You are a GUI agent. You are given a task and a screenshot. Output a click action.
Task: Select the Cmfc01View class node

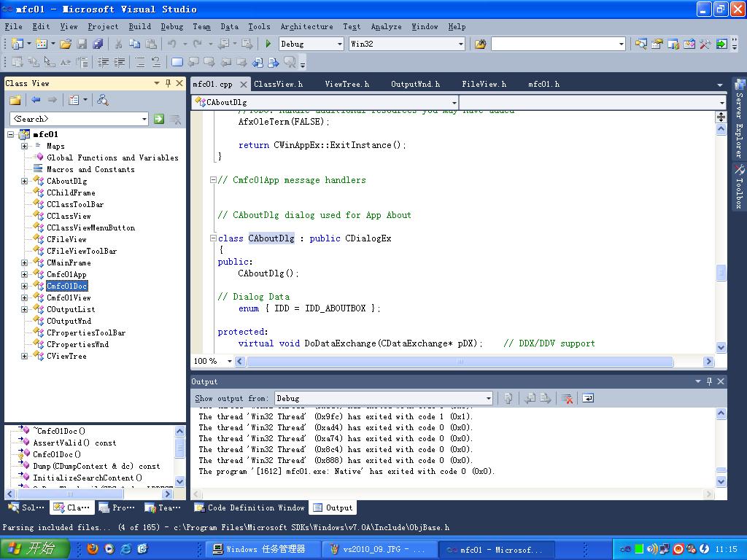click(x=69, y=298)
